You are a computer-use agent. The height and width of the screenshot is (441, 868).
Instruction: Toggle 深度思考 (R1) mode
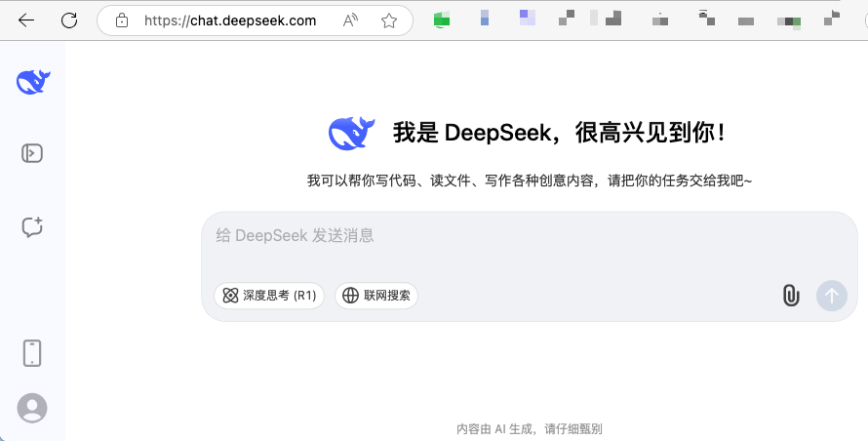[269, 296]
